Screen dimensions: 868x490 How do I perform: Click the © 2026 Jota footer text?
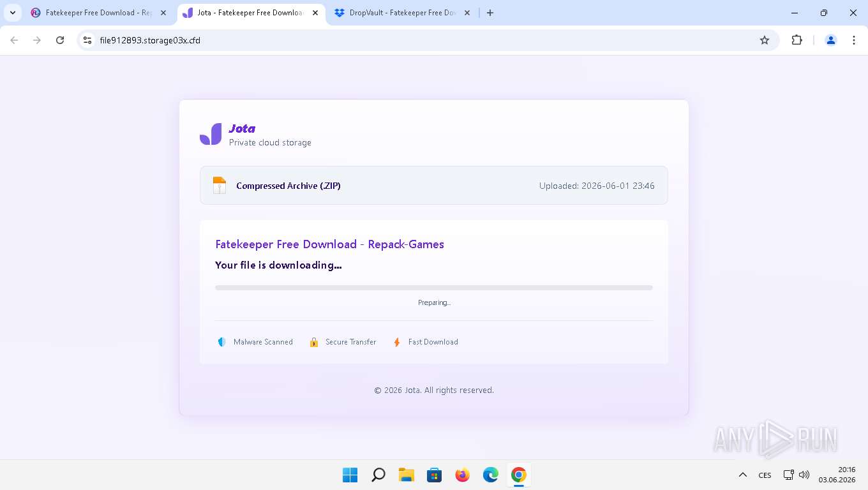pos(434,390)
